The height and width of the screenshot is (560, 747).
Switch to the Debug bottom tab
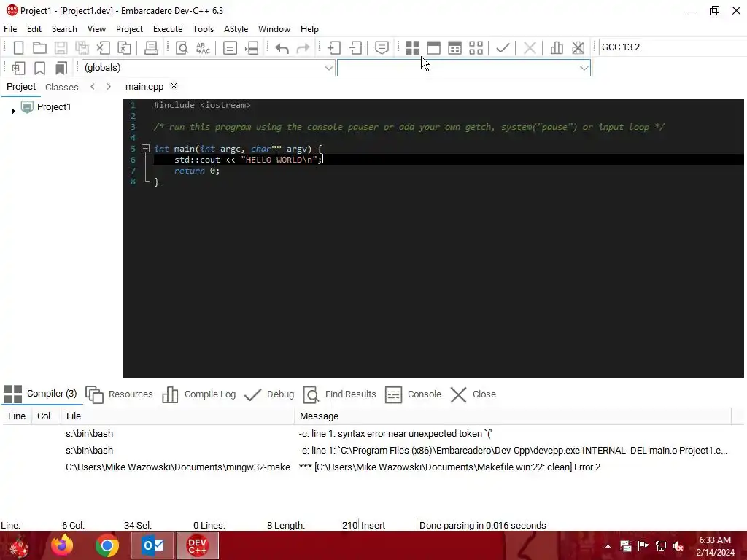[x=269, y=394]
